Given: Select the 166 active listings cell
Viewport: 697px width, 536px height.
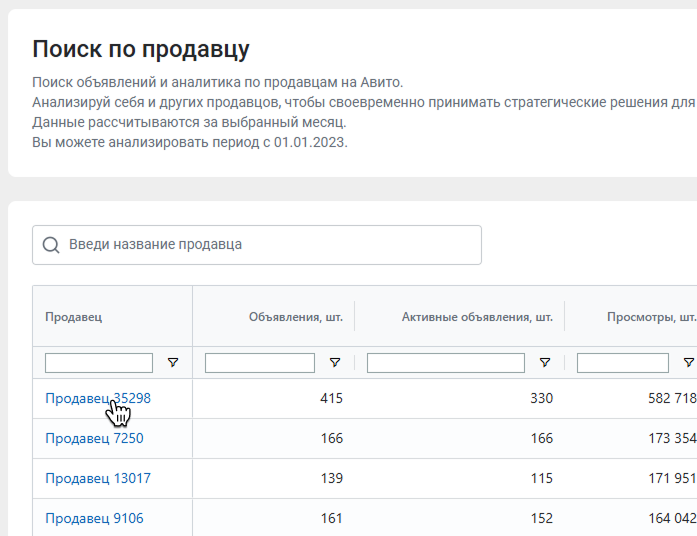Looking at the screenshot, I should tap(541, 438).
